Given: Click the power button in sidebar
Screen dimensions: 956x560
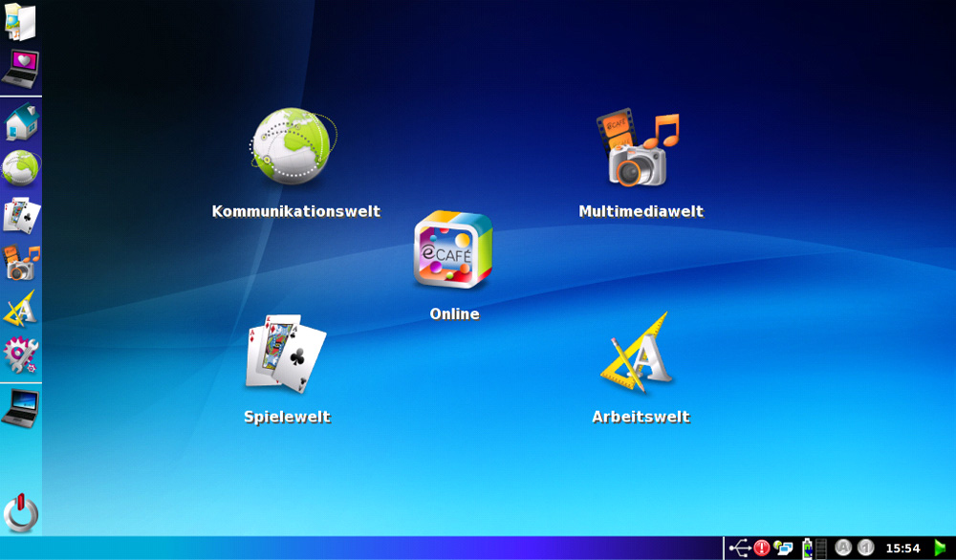Looking at the screenshot, I should click(21, 514).
